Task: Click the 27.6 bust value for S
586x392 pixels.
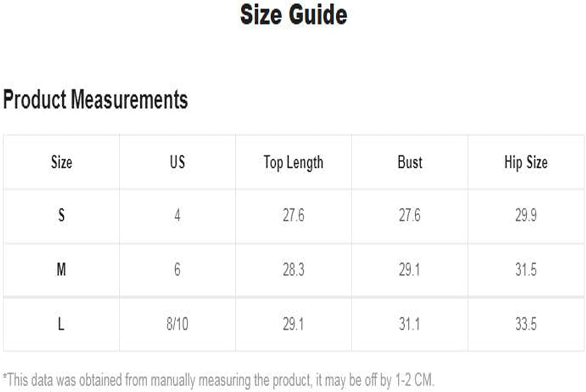Action: pyautogui.click(x=410, y=215)
